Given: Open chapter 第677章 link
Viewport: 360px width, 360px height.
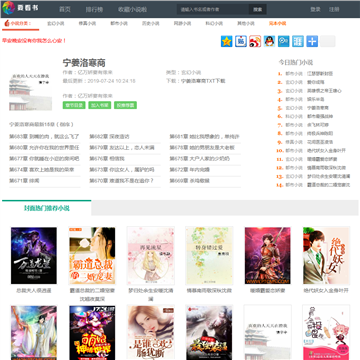Looking at the screenshot, I should click(44, 159).
